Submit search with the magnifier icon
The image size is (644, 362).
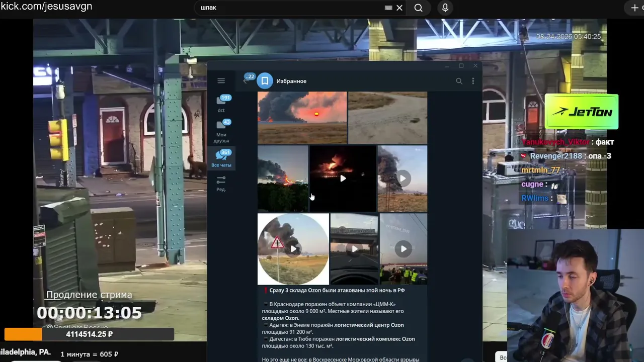[x=418, y=8]
